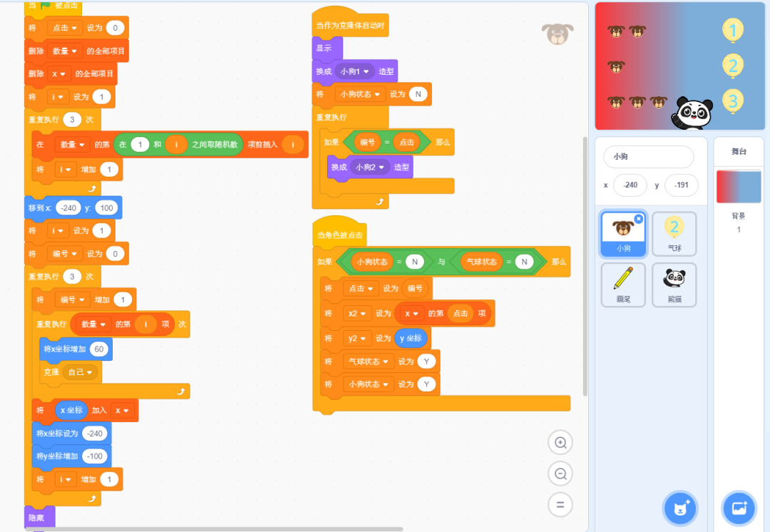Zoom out of the code workspace
This screenshot has width=770, height=532.
[560, 474]
